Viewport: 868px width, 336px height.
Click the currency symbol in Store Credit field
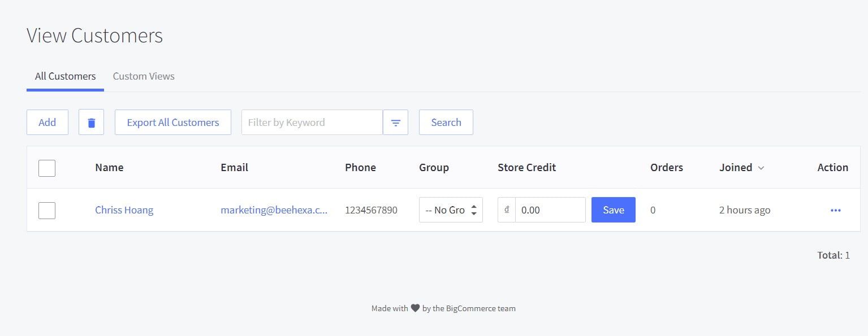(x=506, y=210)
